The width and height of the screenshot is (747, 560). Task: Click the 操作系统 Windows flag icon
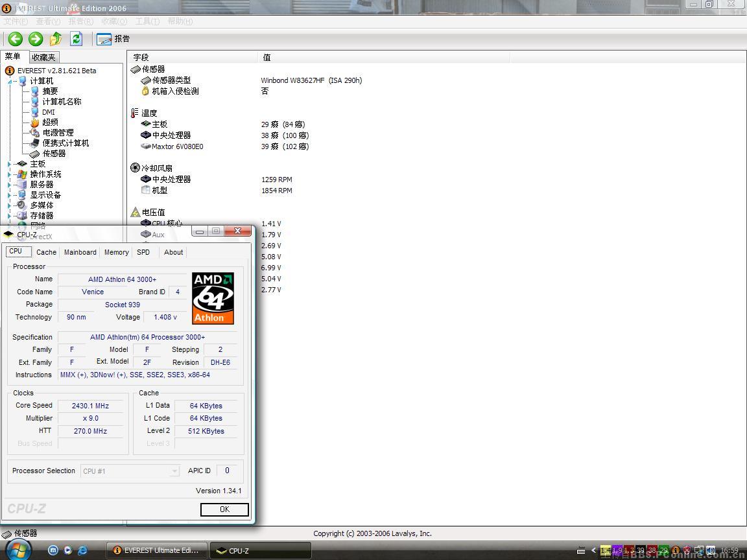coord(23,174)
